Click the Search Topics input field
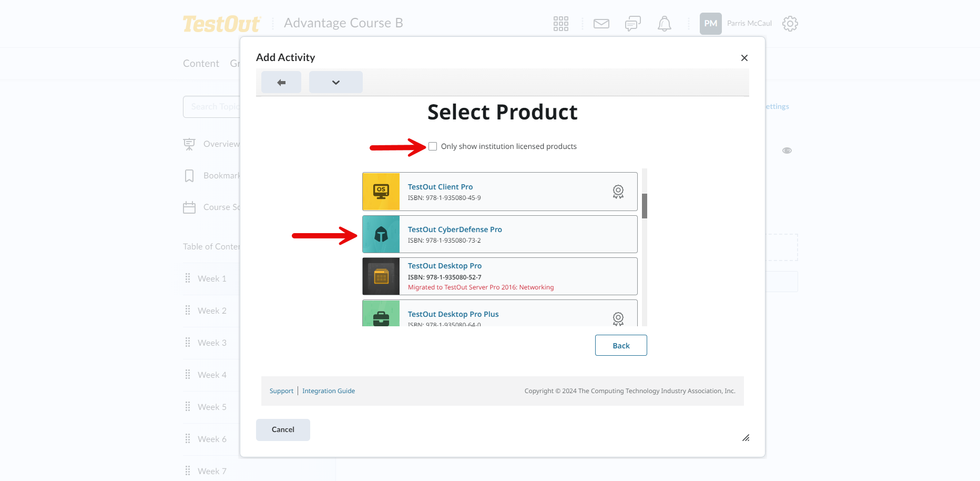Screen dimensions: 980x481 pyautogui.click(x=212, y=107)
